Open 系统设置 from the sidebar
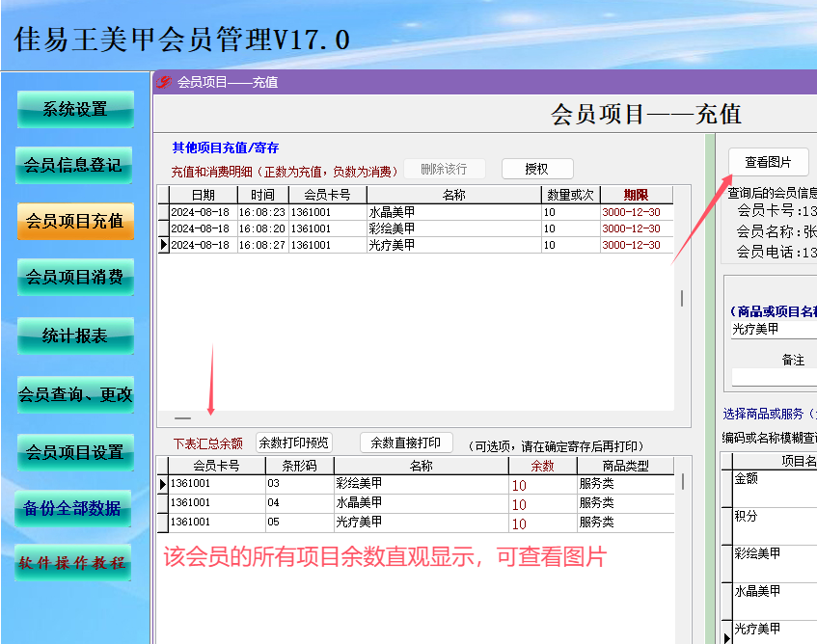817x644 pixels. point(75,109)
